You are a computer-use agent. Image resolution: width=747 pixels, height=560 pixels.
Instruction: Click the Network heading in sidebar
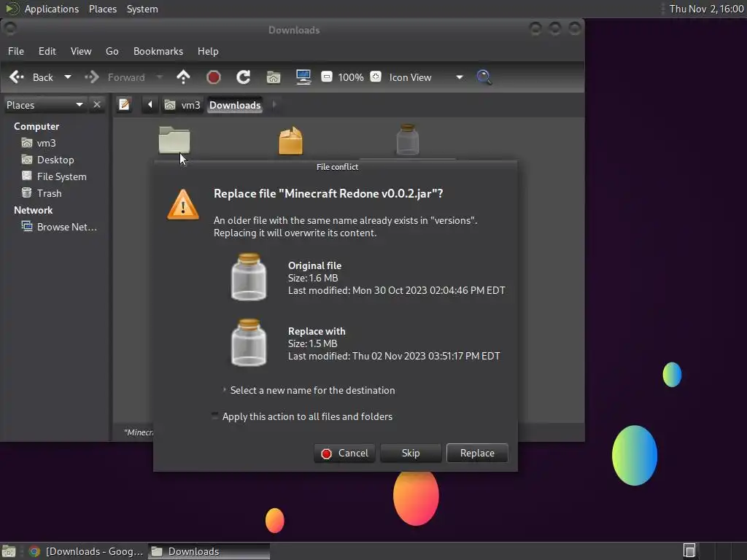[33, 210]
